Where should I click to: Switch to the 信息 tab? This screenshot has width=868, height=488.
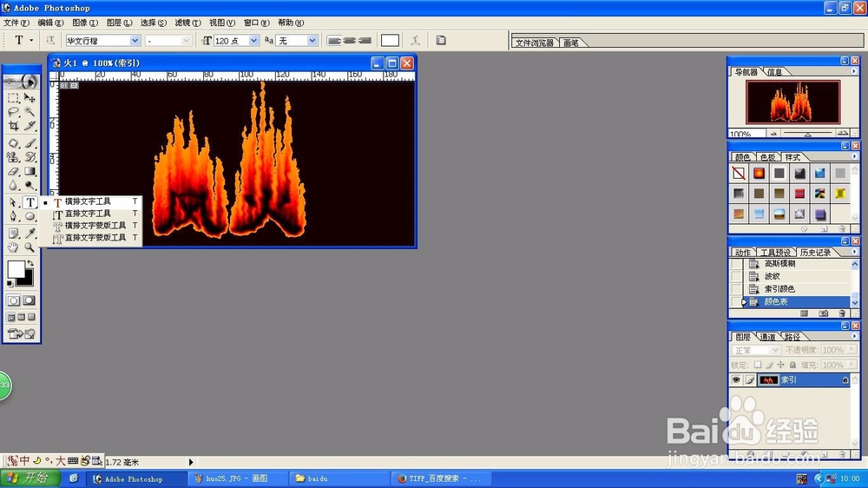(x=775, y=72)
